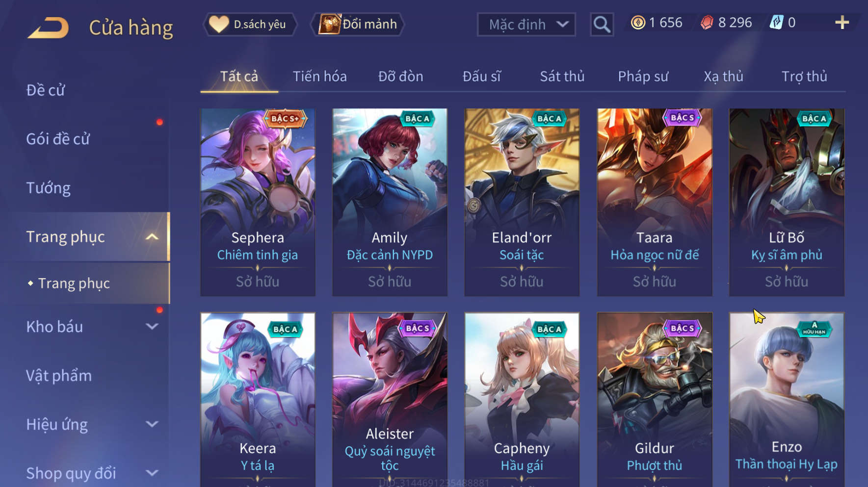This screenshot has width=868, height=487.
Task: Open Gói đề cử in the sidebar
Action: click(58, 139)
